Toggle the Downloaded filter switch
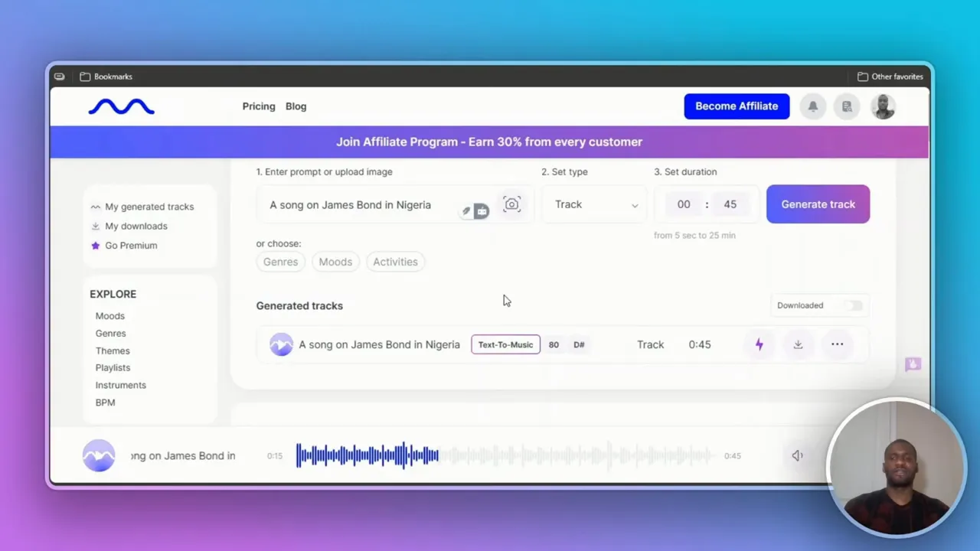This screenshot has height=551, width=980. click(x=853, y=305)
